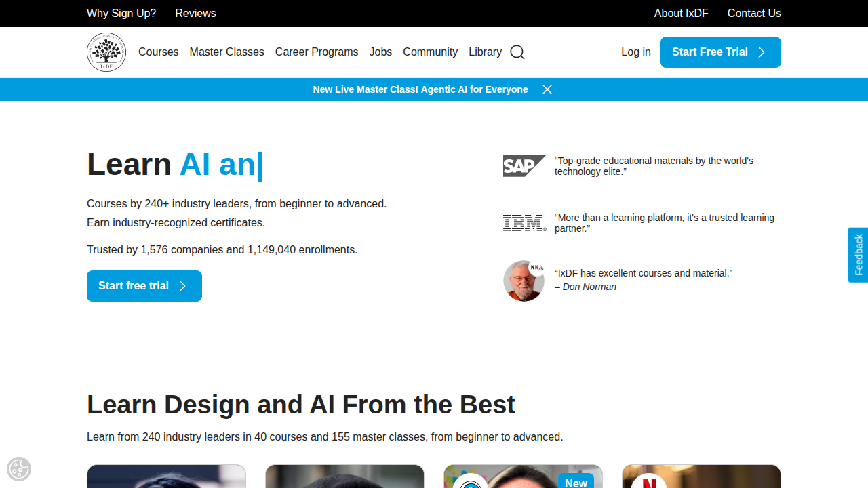Open the Master Classes menu
The width and height of the screenshot is (868, 488).
(x=227, y=52)
